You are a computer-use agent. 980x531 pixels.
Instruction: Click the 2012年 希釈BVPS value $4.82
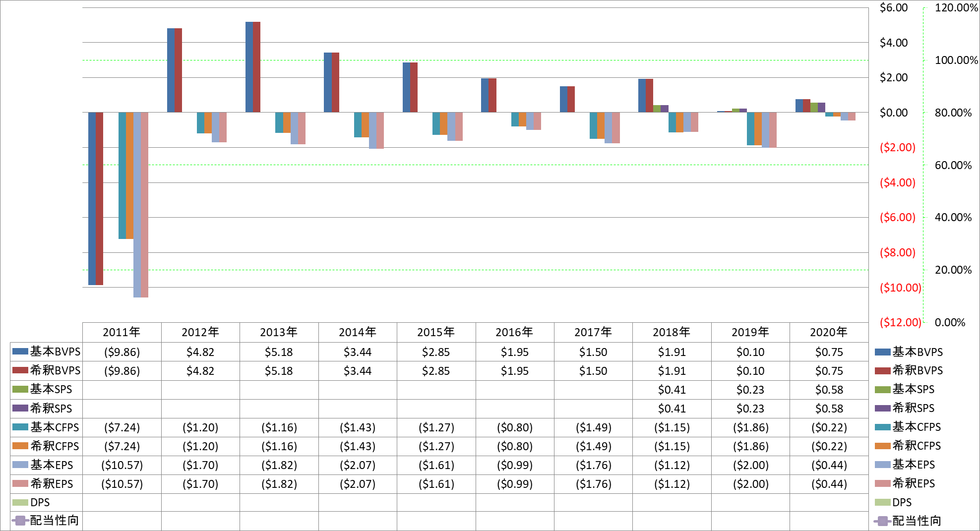(x=200, y=371)
